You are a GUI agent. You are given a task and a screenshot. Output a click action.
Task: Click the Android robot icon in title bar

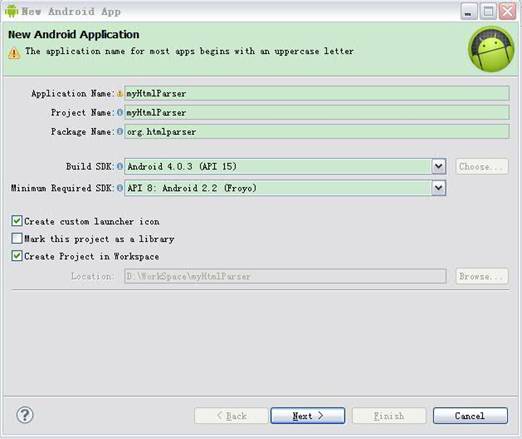click(x=11, y=11)
